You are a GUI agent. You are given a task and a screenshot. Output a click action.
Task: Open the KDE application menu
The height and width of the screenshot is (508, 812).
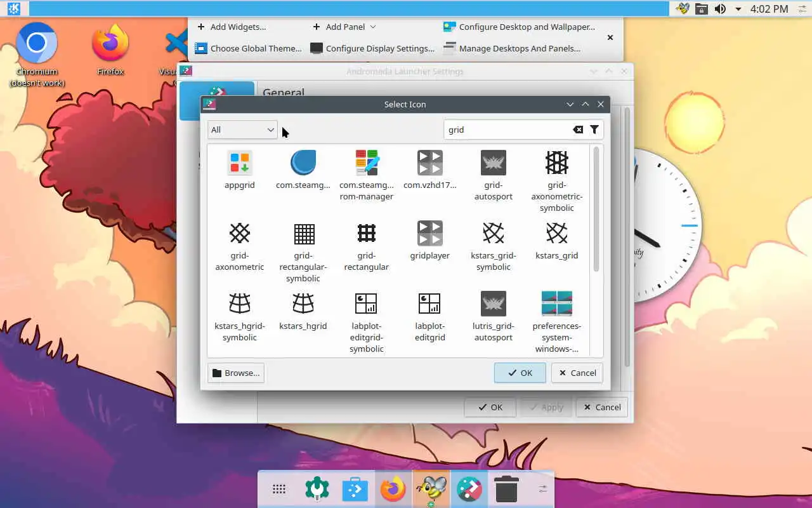tap(13, 8)
